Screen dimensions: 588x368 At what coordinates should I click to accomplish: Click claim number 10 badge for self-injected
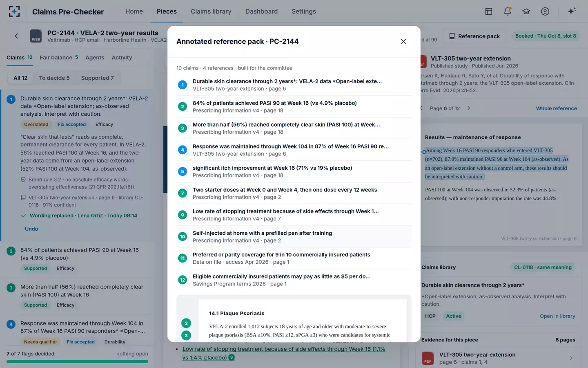[x=183, y=236]
